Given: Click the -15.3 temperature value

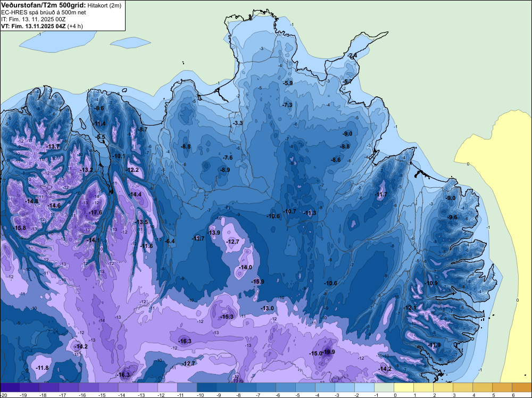Looking at the screenshot, I should pyautogui.click(x=227, y=317).
